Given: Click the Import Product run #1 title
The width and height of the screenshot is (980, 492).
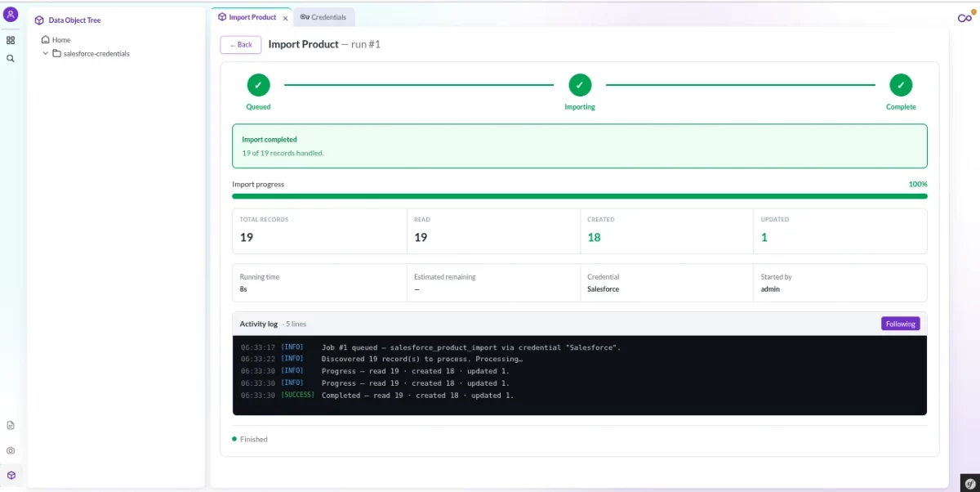Looking at the screenshot, I should (324, 44).
